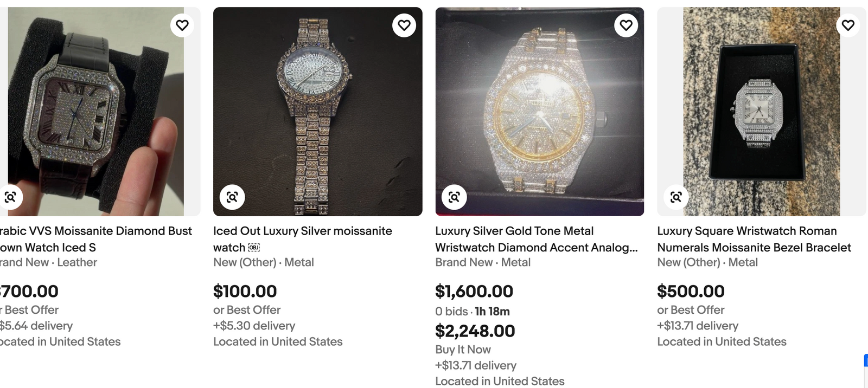Heart the $1,600 Silver Gold Tone watch
Screen dimensions: 868x388
point(626,25)
